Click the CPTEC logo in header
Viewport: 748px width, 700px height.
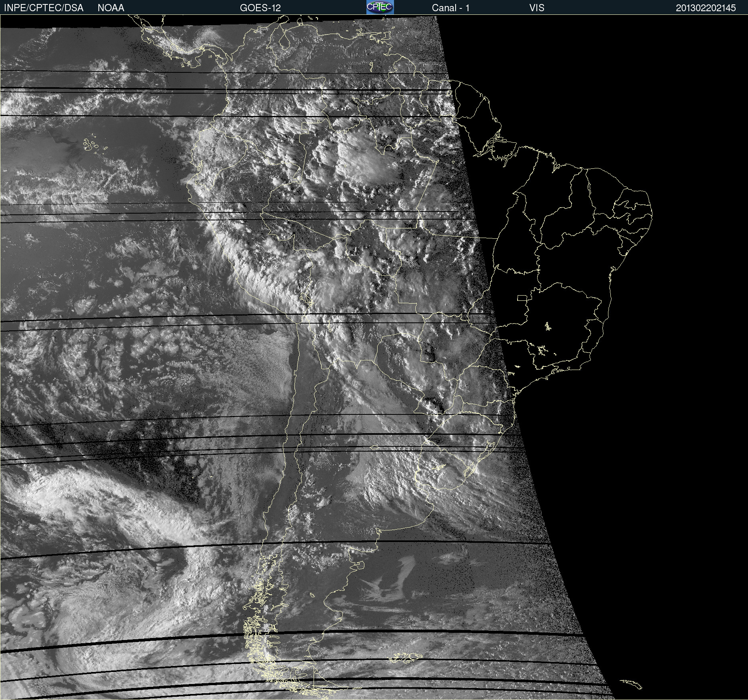pos(380,7)
